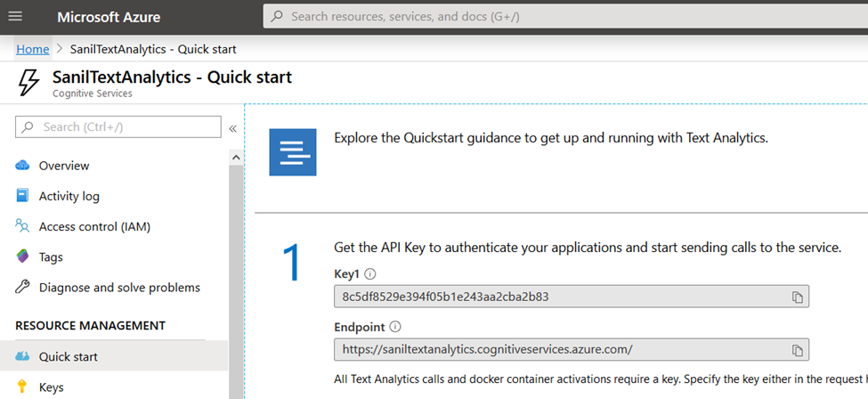The width and height of the screenshot is (868, 399).
Task: Click the Activity log notebook icon
Action: tap(22, 196)
